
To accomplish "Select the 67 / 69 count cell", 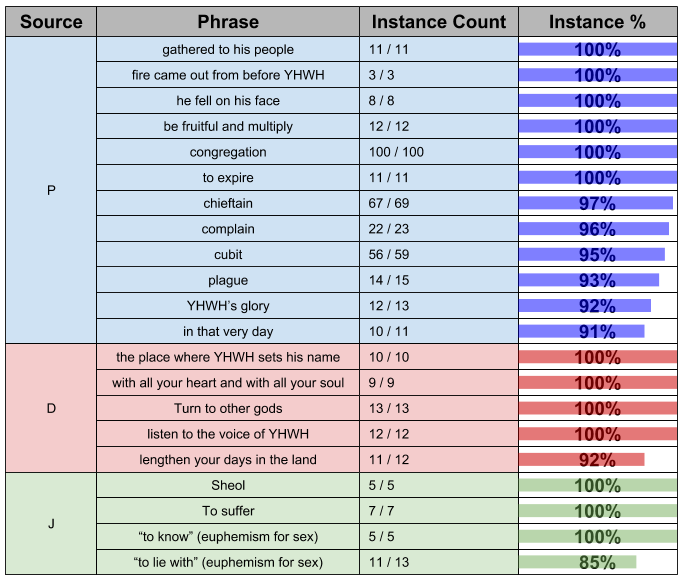I will point(438,204).
